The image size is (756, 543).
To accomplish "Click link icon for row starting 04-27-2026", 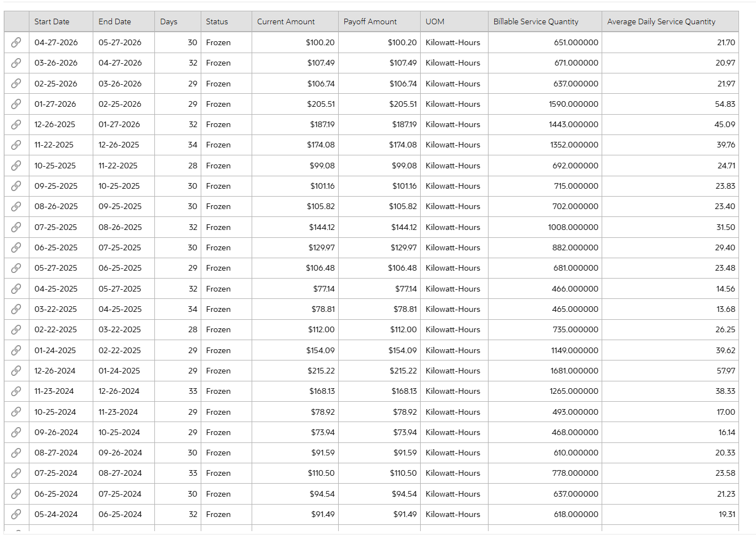I will (x=16, y=42).
